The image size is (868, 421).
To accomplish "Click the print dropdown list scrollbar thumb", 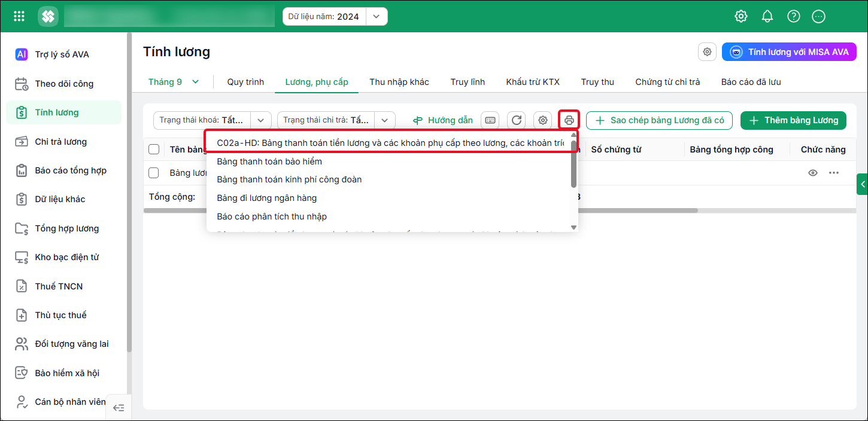I will pyautogui.click(x=573, y=164).
